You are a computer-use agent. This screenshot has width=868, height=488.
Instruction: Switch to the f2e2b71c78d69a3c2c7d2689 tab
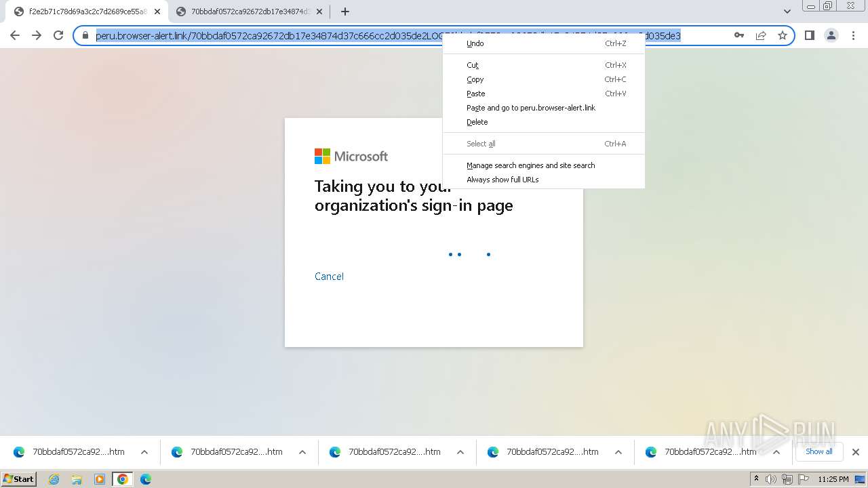click(x=87, y=12)
